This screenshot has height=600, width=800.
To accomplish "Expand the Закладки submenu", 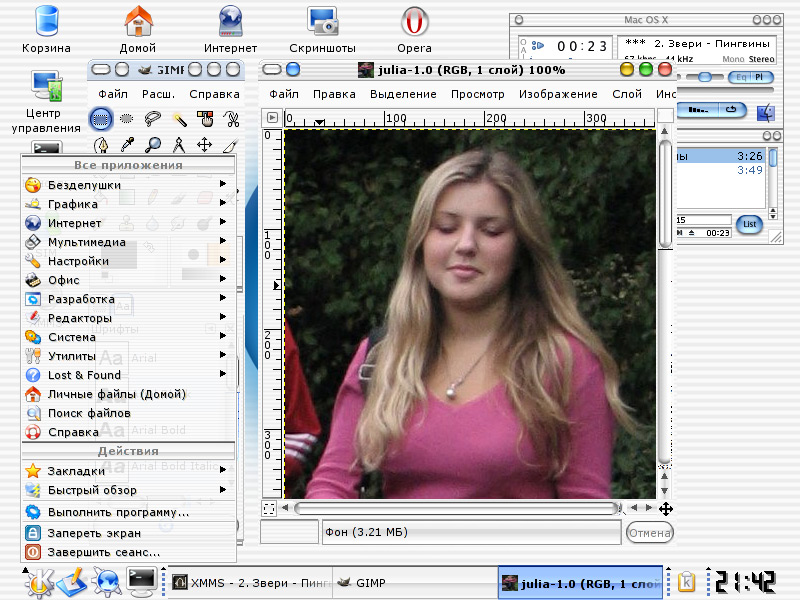I will 129,470.
